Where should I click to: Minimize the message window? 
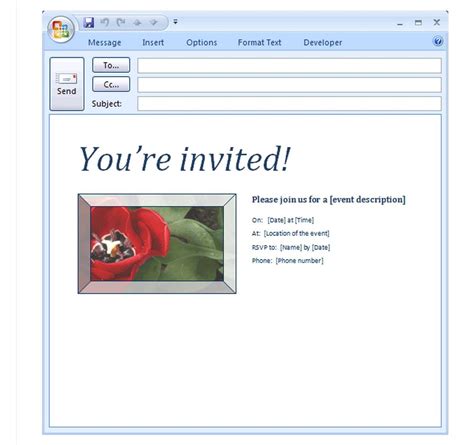tap(400, 23)
